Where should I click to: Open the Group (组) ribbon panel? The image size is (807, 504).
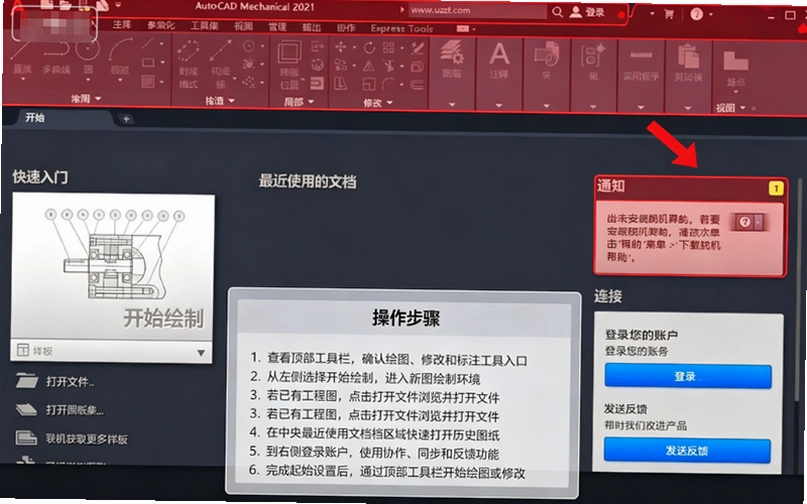[x=593, y=62]
